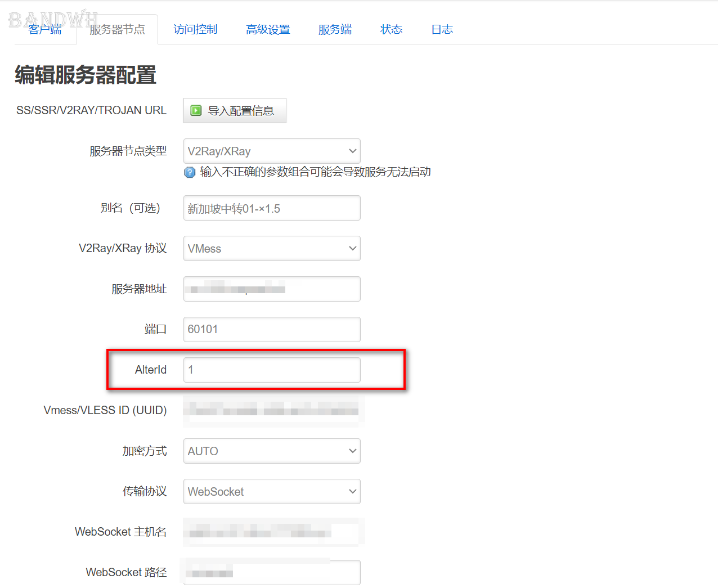The width and height of the screenshot is (718, 588).
Task: Switch to the 客户端 tab
Action: 45,30
